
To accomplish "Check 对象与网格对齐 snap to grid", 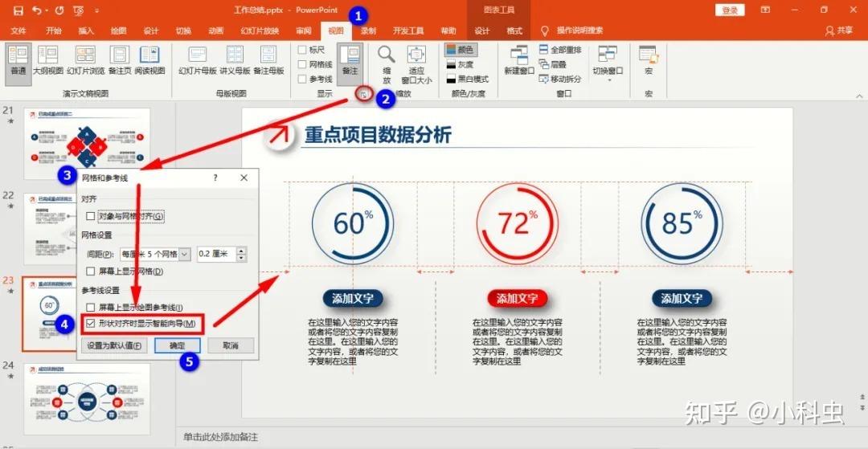I will (92, 215).
